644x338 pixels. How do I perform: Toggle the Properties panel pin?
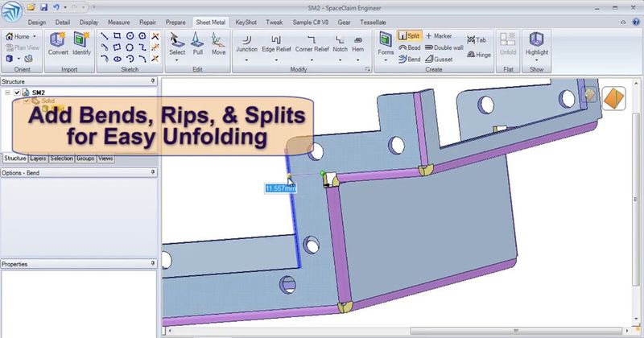pyautogui.click(x=153, y=263)
